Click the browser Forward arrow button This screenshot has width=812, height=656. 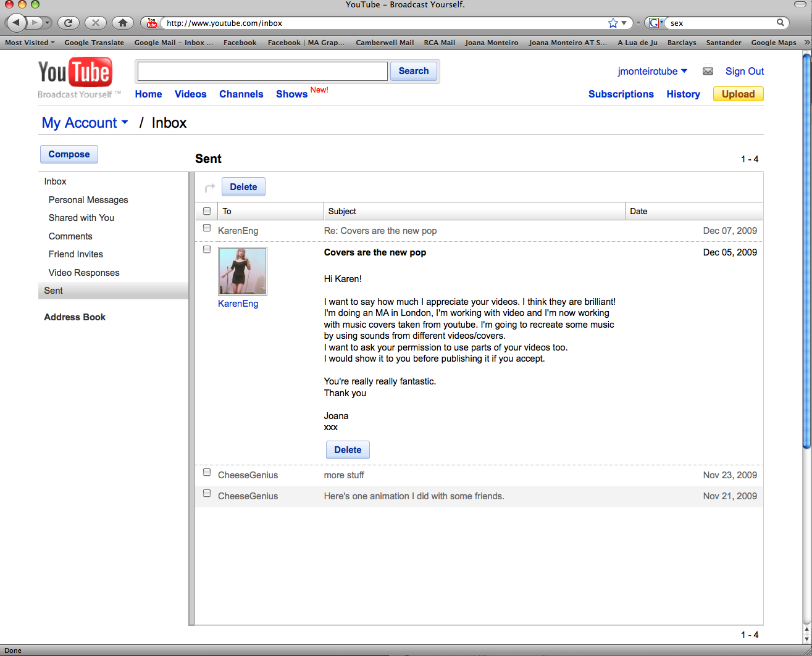35,23
